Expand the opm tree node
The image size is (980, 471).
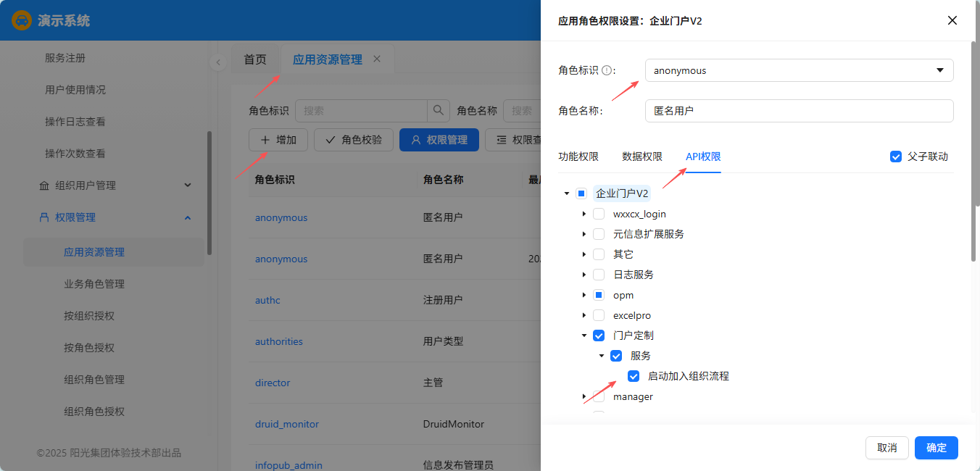(x=584, y=295)
